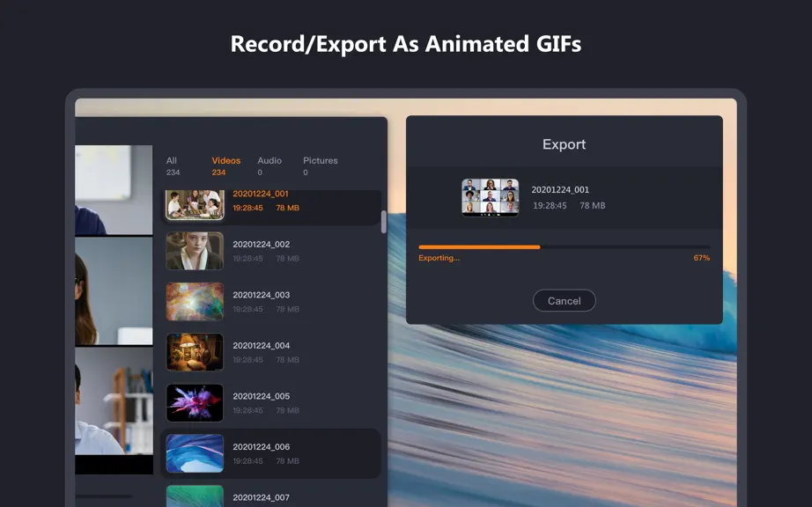Image resolution: width=812 pixels, height=507 pixels.
Task: Cancel the export
Action: point(564,300)
